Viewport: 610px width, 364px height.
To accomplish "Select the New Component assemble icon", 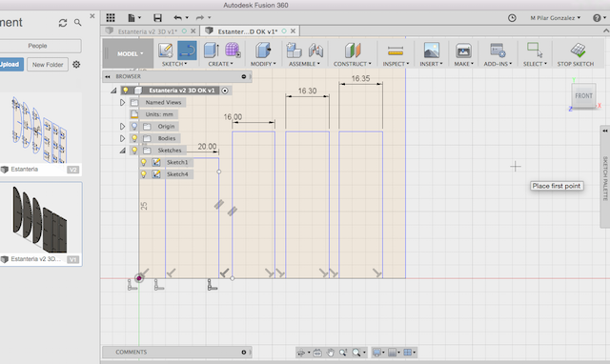I will [294, 51].
